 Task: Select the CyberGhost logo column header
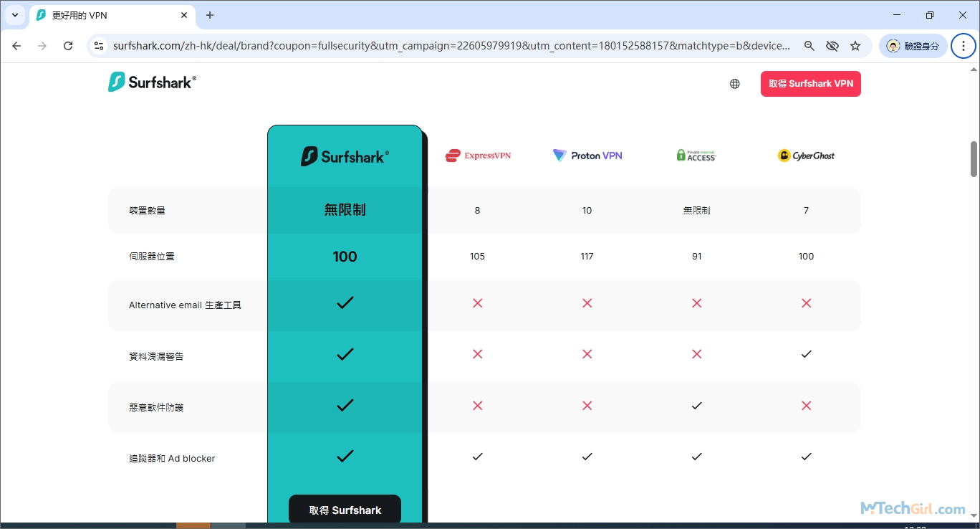[x=805, y=155]
